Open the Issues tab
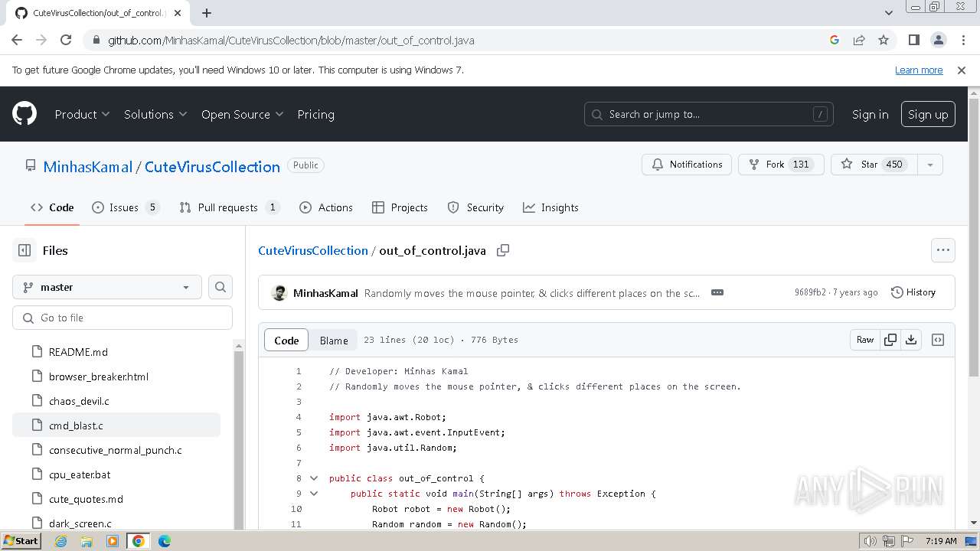 pyautogui.click(x=126, y=207)
